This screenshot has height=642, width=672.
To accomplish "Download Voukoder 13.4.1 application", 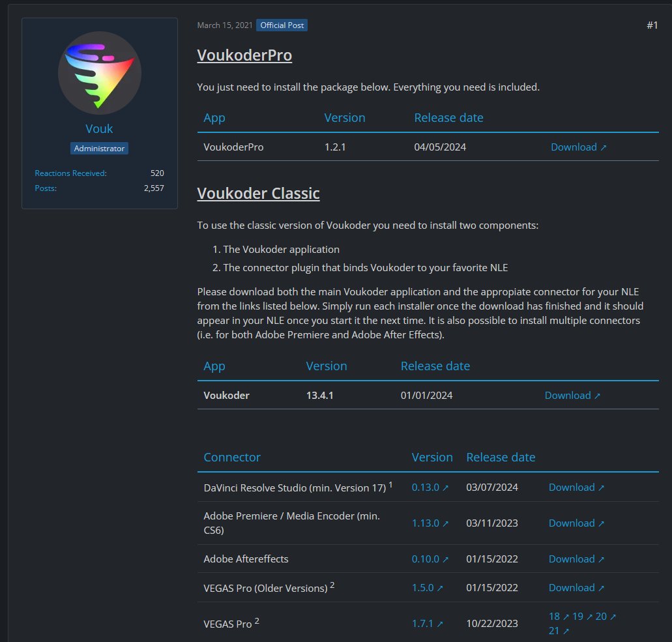I will point(572,395).
